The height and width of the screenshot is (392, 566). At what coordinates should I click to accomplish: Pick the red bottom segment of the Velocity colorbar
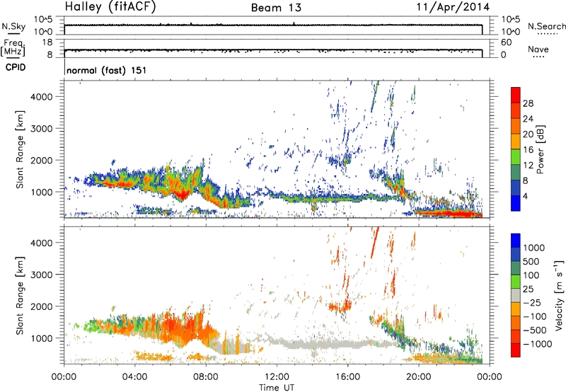click(516, 350)
